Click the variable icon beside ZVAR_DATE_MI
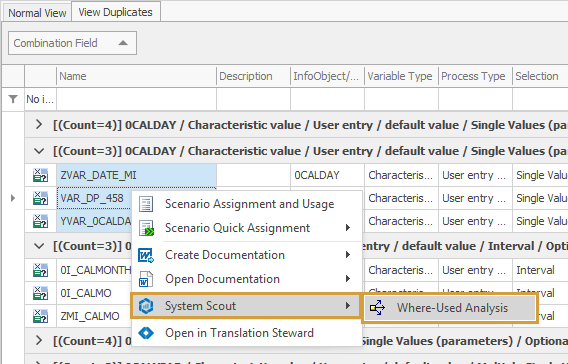Screen dimensions: 568x364 click(40, 175)
